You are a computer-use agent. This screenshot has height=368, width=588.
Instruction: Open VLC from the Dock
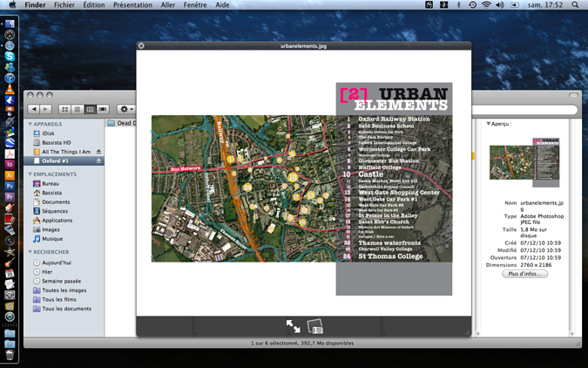10,89
